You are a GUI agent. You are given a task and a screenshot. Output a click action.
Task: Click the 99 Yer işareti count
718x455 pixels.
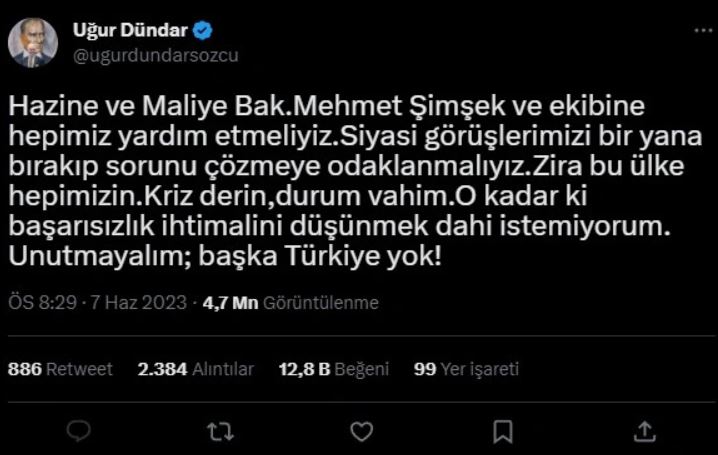coord(466,369)
